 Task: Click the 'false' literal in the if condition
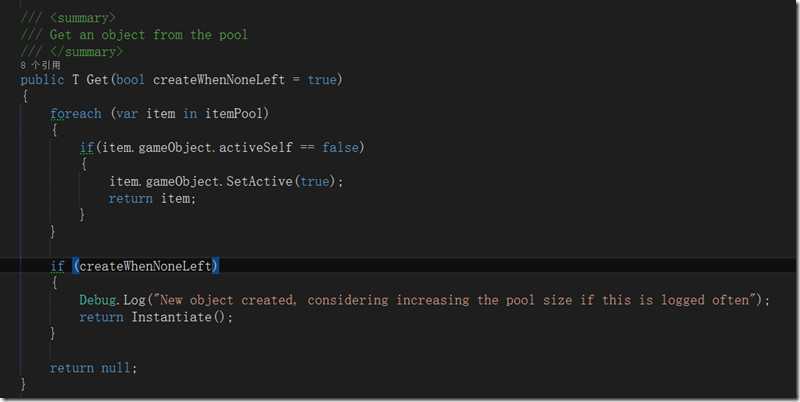coord(340,147)
